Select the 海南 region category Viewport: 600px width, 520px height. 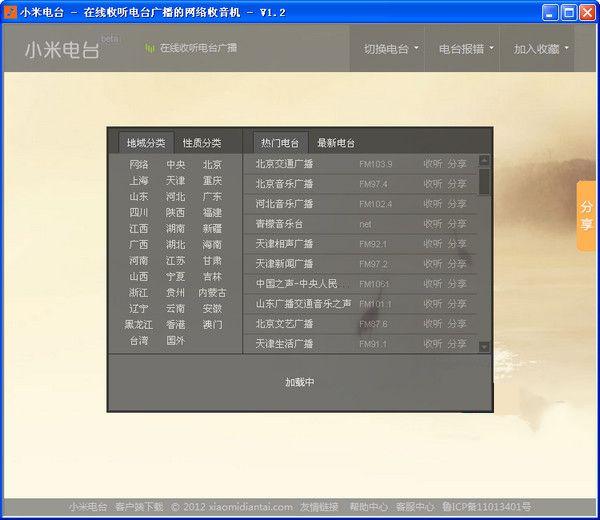click(212, 245)
